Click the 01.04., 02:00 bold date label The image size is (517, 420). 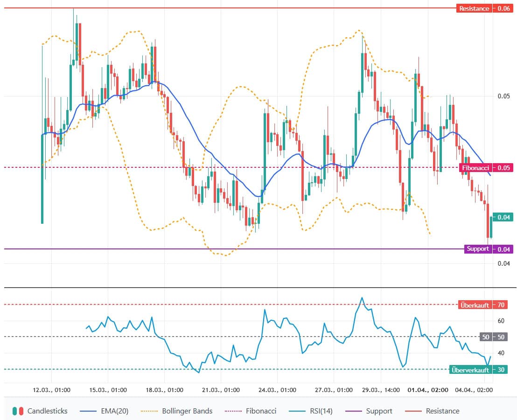point(428,390)
